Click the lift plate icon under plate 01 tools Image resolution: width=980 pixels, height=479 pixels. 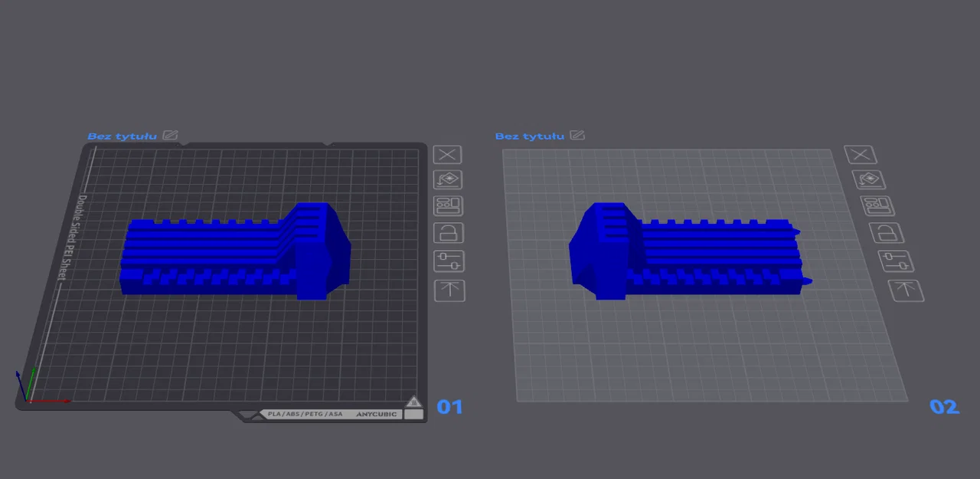coord(449,290)
